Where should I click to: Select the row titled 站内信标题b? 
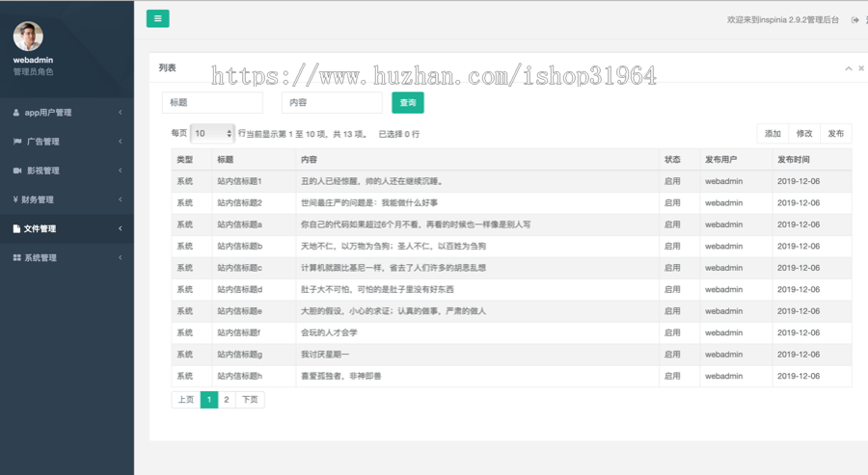click(511, 246)
